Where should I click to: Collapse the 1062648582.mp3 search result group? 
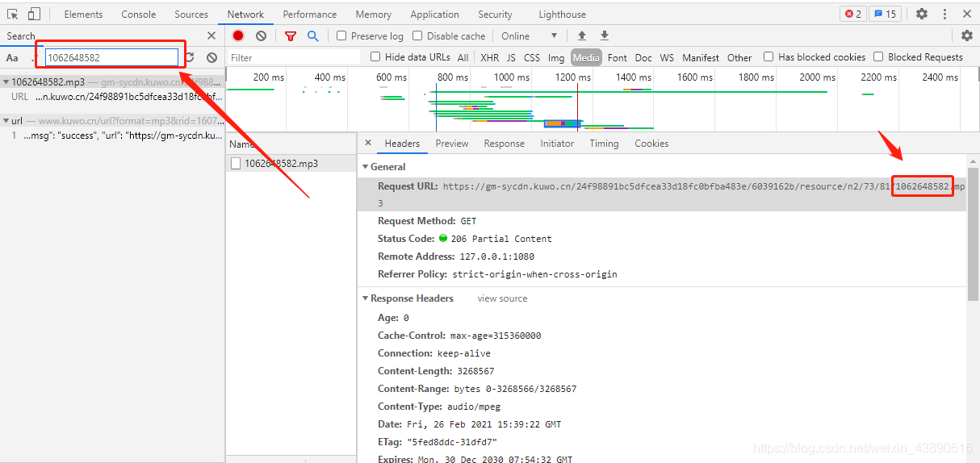point(6,81)
